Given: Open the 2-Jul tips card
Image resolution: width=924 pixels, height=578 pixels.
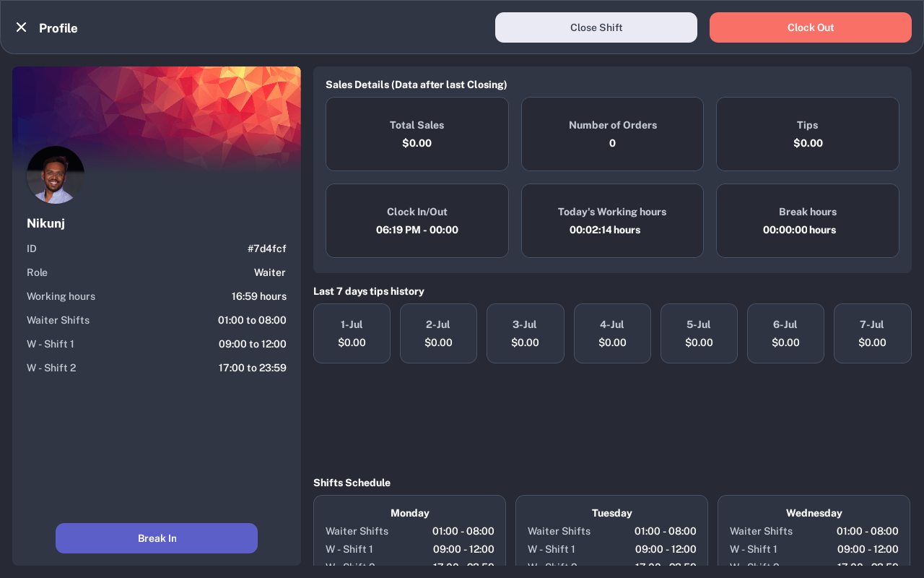Looking at the screenshot, I should (438, 334).
